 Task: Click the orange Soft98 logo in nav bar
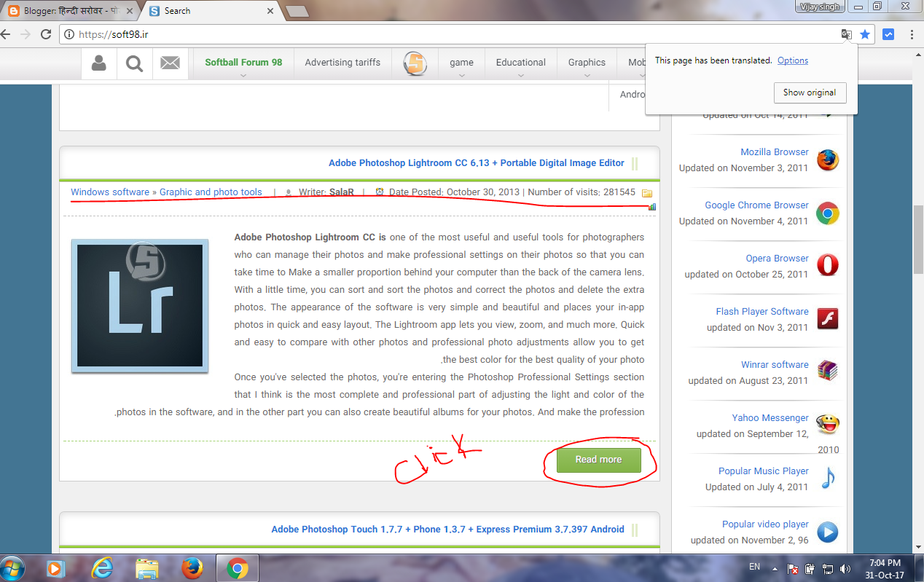[415, 63]
